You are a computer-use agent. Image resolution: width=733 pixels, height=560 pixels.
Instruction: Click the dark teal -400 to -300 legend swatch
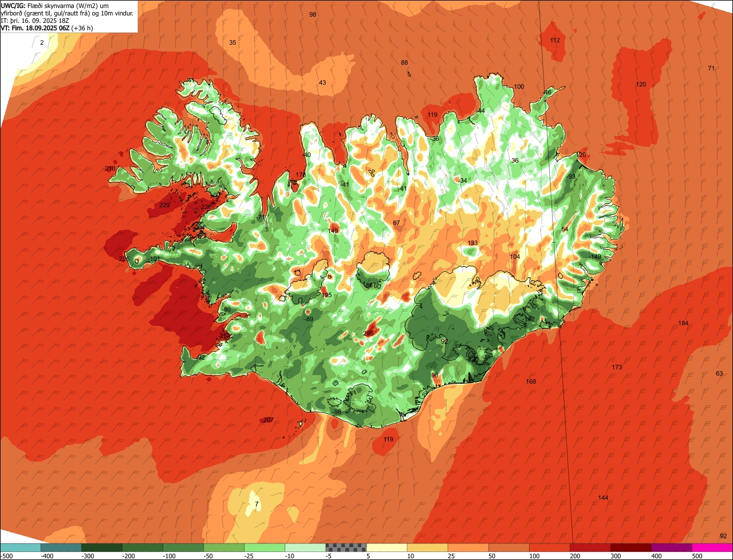[61, 547]
